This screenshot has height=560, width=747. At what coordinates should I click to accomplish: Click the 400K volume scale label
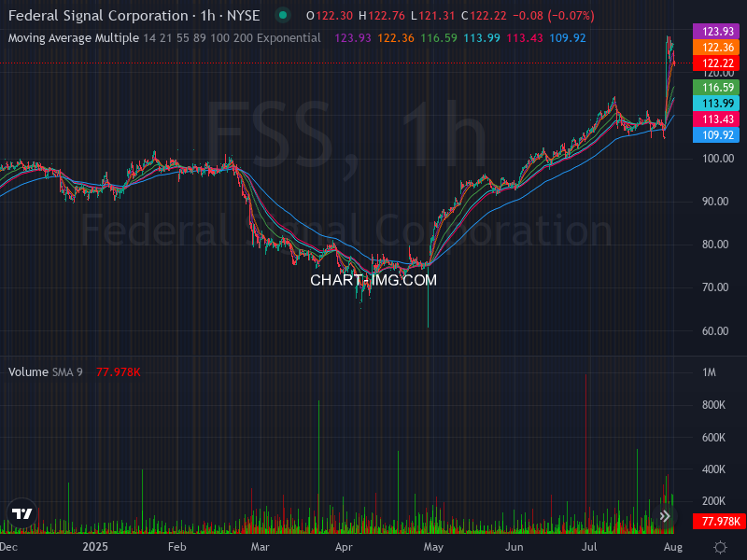click(x=713, y=469)
